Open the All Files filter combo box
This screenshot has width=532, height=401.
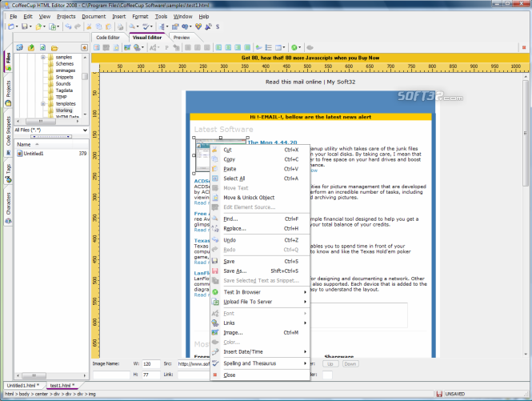coord(51,130)
